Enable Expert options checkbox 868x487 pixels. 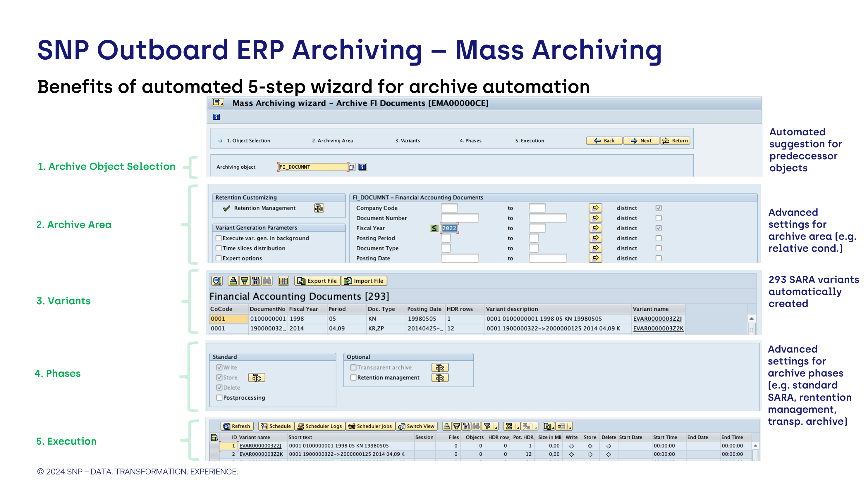tap(219, 258)
